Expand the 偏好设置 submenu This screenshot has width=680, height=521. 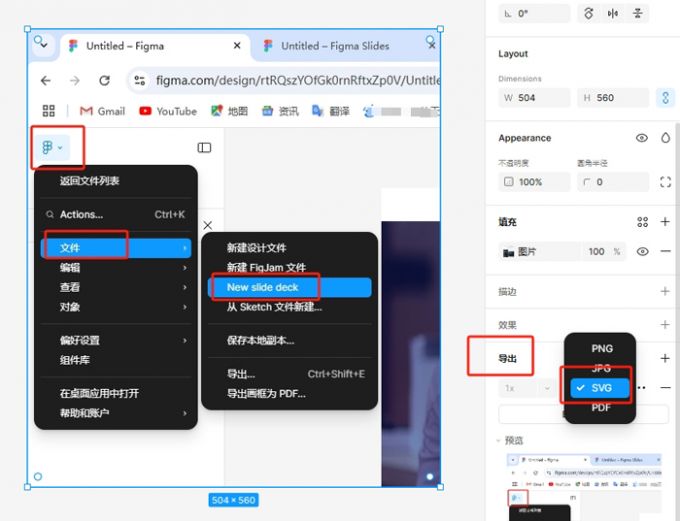(115, 341)
